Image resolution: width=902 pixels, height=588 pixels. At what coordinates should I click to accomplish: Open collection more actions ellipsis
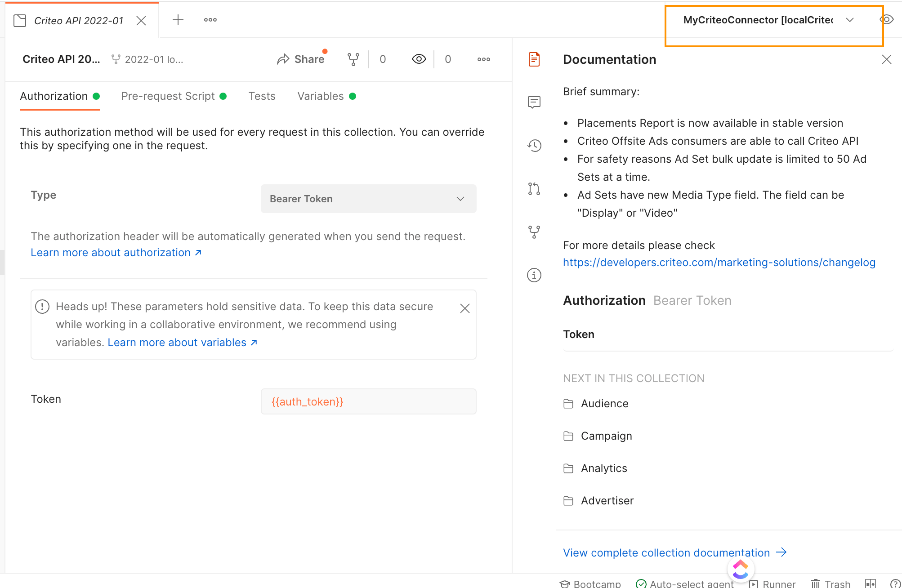coord(484,59)
